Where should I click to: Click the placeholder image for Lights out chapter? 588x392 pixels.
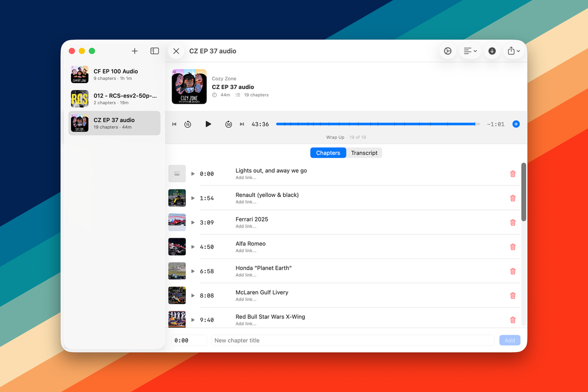tap(177, 174)
